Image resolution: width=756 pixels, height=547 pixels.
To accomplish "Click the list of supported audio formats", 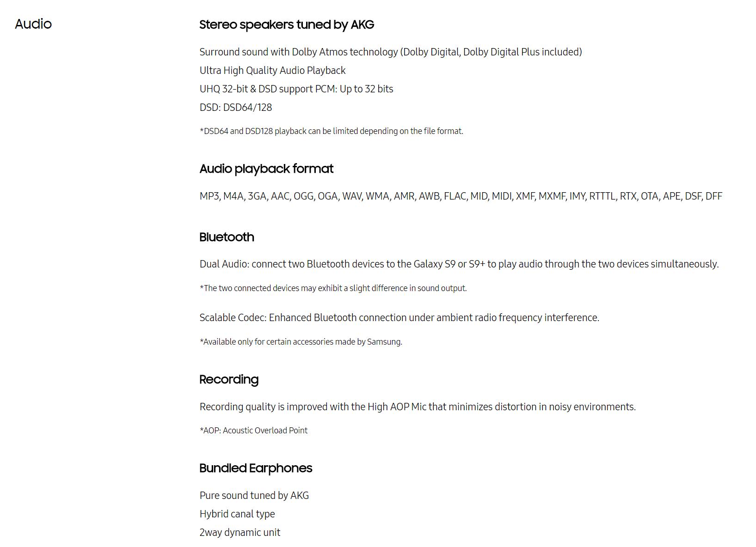I will tap(461, 196).
